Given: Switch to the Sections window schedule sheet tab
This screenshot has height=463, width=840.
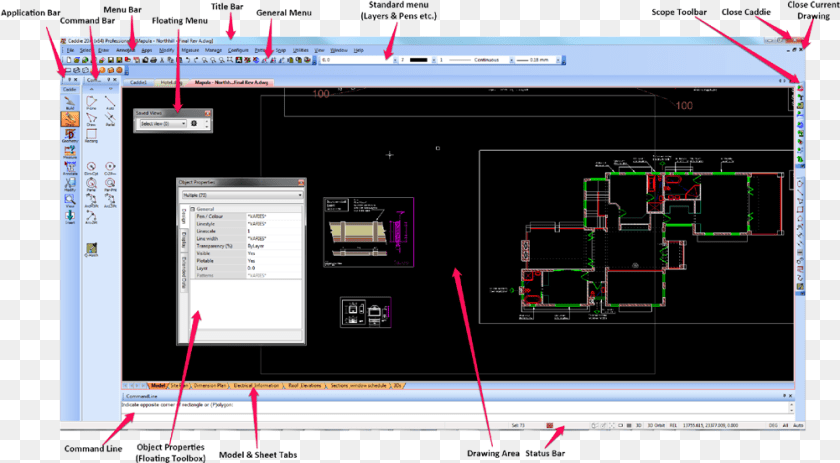Looking at the screenshot, I should [x=358, y=385].
